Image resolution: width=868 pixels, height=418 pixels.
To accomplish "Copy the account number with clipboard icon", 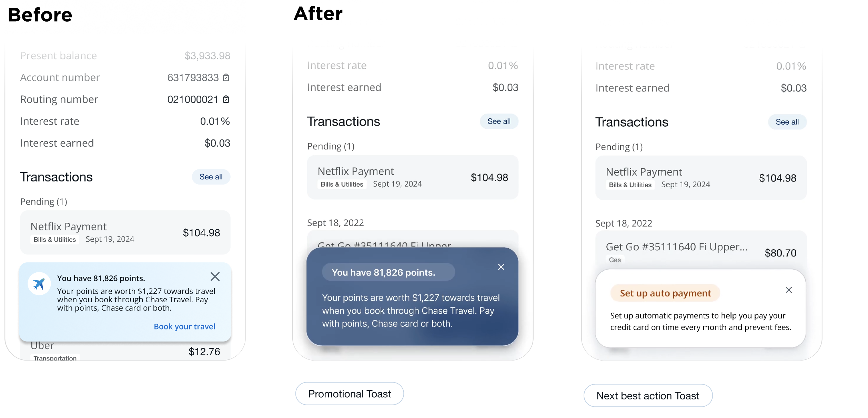I will 226,77.
